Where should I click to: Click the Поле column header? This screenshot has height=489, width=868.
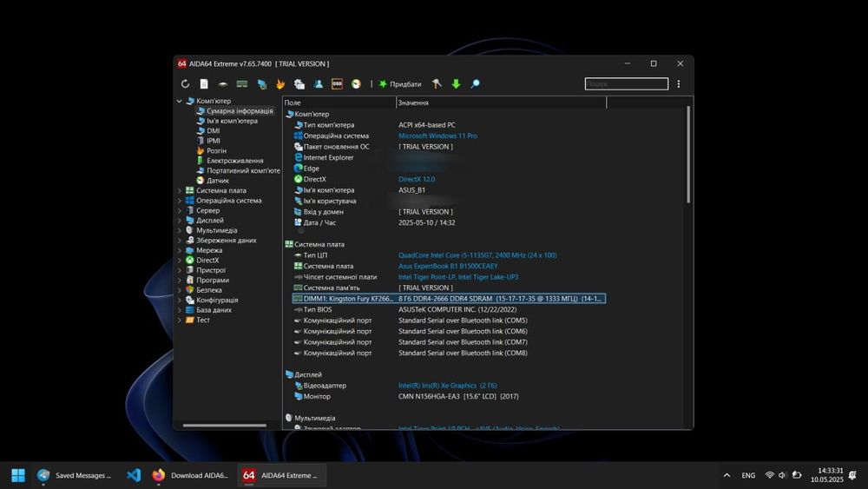pyautogui.click(x=339, y=102)
